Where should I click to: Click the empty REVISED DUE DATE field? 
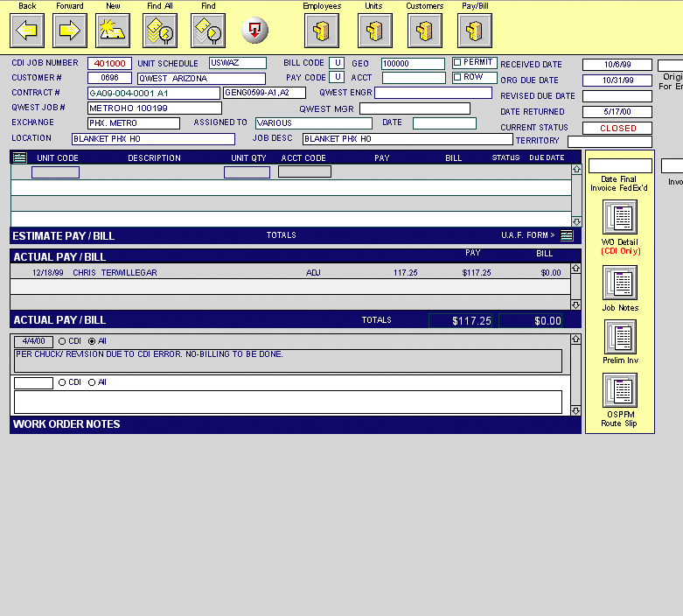(617, 96)
